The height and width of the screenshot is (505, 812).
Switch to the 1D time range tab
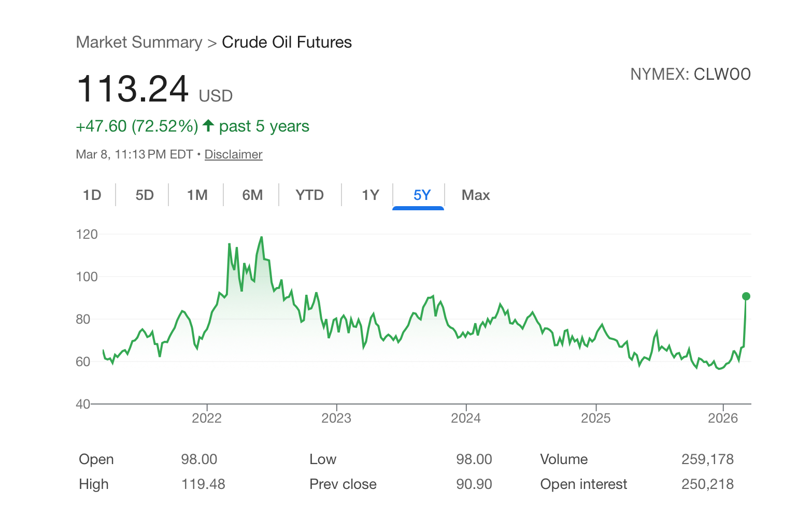[92, 195]
